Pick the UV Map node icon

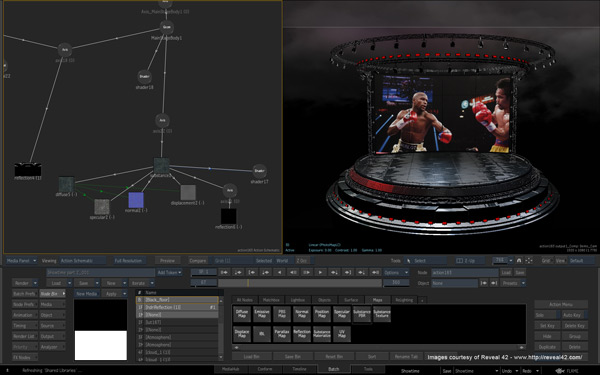click(x=342, y=334)
